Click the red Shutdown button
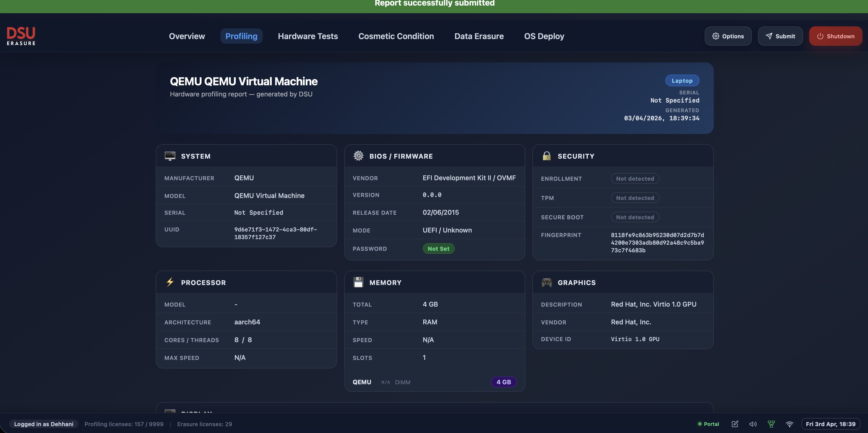 pyautogui.click(x=835, y=36)
